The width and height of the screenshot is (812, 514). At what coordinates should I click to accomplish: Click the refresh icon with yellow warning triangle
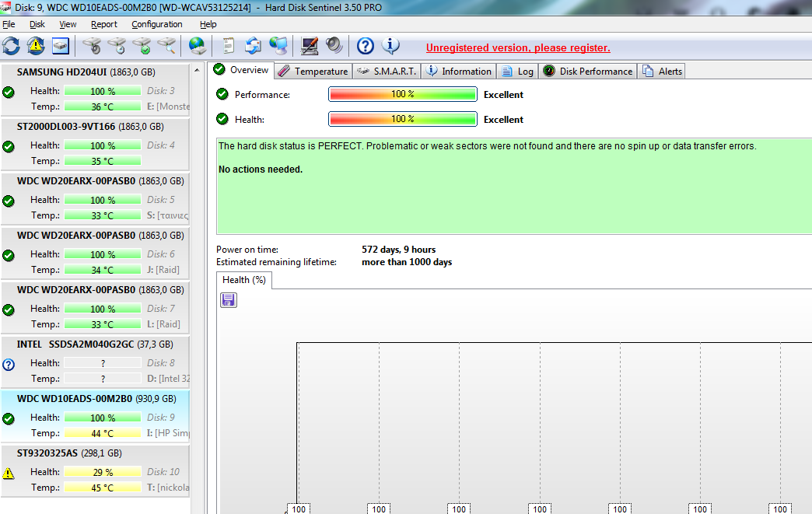[x=36, y=46]
